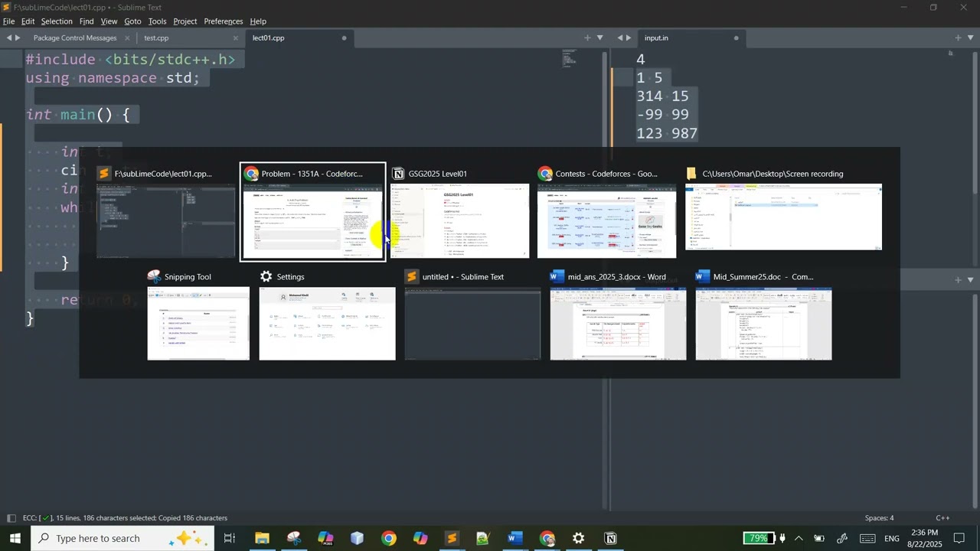This screenshot has width=980, height=551.
Task: Open the Preferences menu
Action: pos(224,21)
